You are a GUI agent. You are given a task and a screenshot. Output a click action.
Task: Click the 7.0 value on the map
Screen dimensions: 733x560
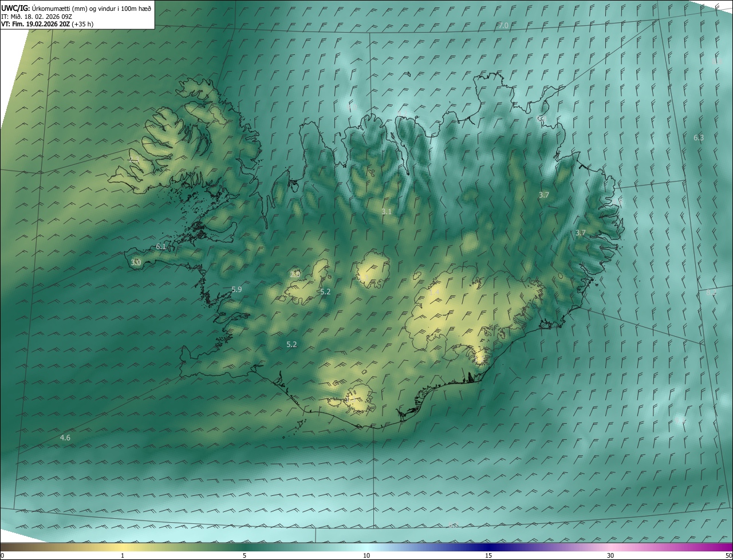[x=503, y=26]
